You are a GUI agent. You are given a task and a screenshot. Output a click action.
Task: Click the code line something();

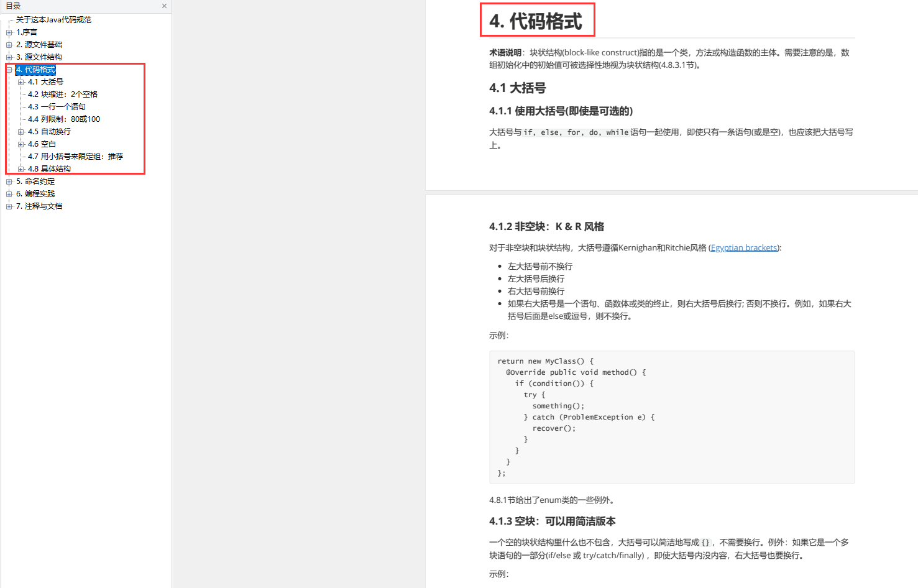(558, 406)
